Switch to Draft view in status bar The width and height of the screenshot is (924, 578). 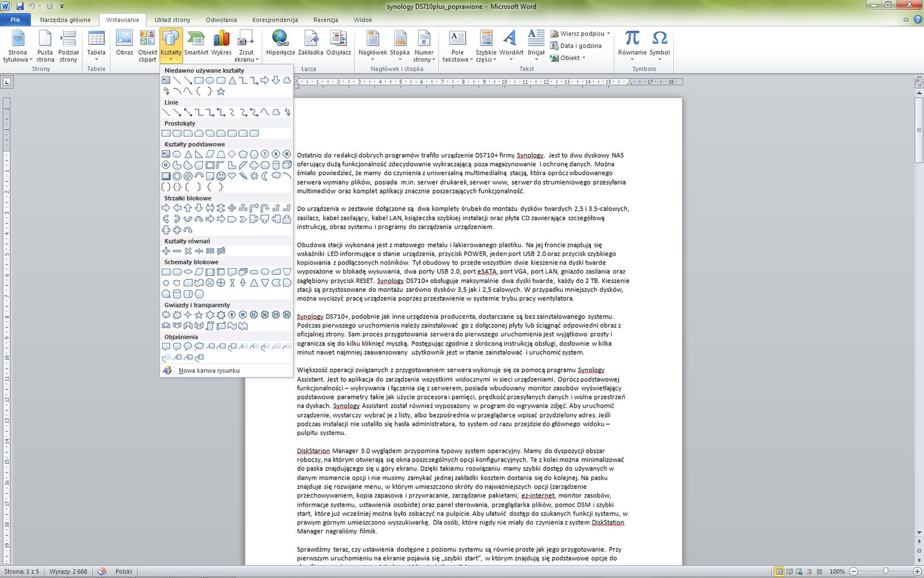tap(820, 571)
